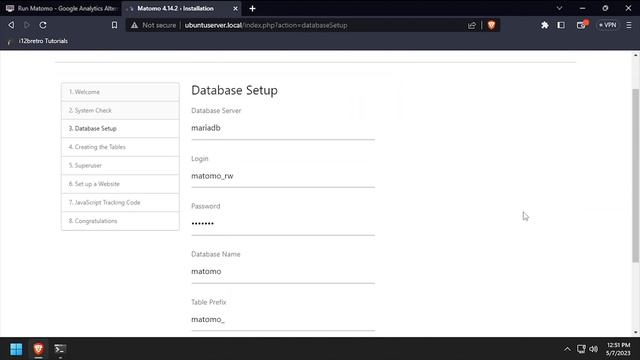Open volume control tray icon
Screen dimensions: 640x360
coord(594,349)
